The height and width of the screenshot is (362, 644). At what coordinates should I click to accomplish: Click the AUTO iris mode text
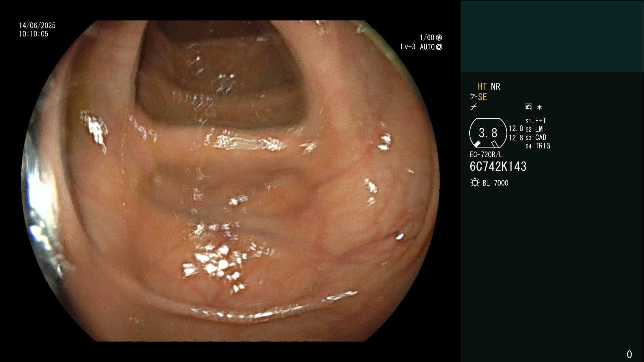tap(427, 47)
